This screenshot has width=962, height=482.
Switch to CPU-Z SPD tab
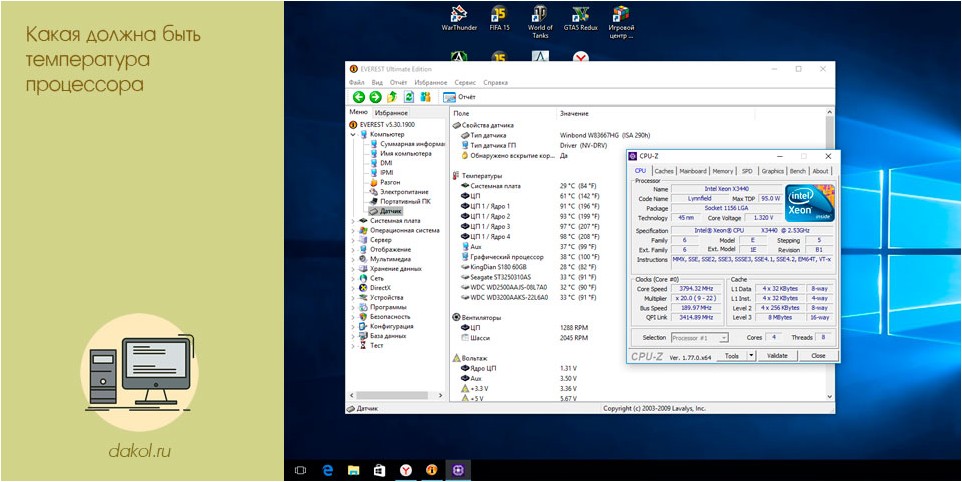(x=747, y=171)
